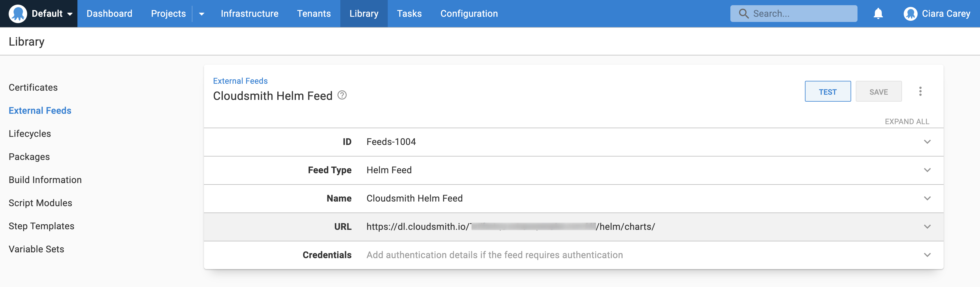Viewport: 980px width, 287px height.
Task: Expand the URL section chevron
Action: click(927, 227)
